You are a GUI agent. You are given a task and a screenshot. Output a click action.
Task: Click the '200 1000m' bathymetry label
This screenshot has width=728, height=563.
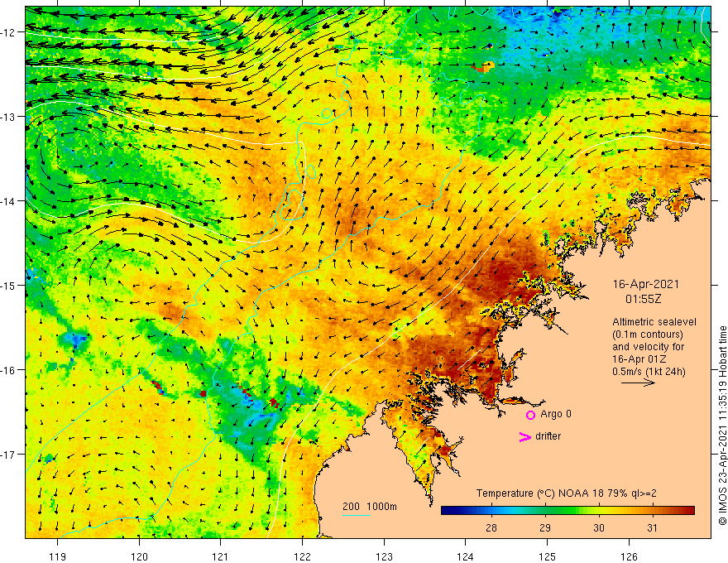coord(370,507)
